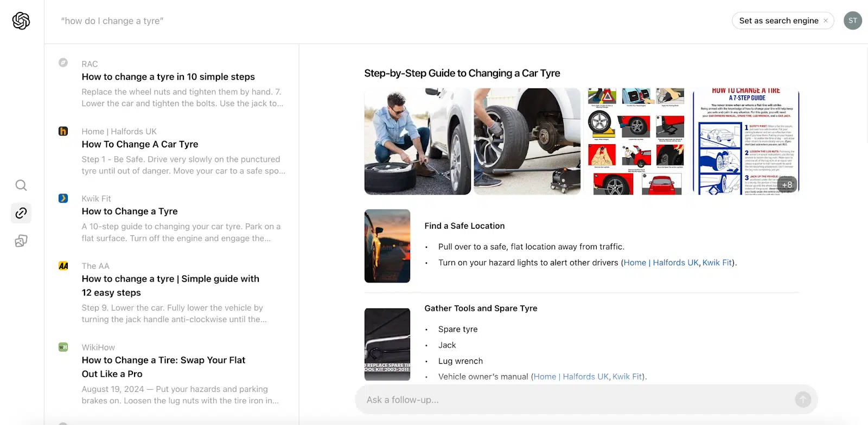
Task: Select the links/sources icon in sidebar
Action: (x=21, y=213)
